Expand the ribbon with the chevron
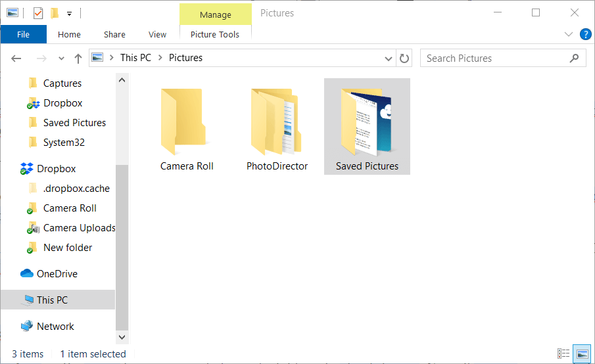The image size is (595, 364). [x=569, y=34]
